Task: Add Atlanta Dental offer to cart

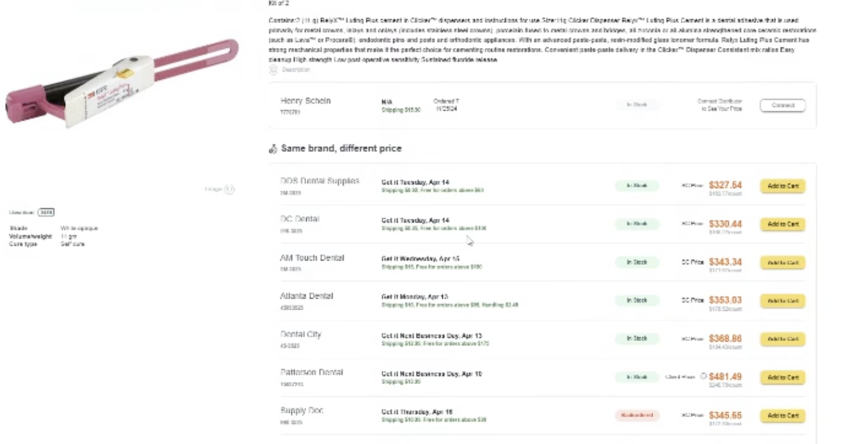Action: click(782, 301)
